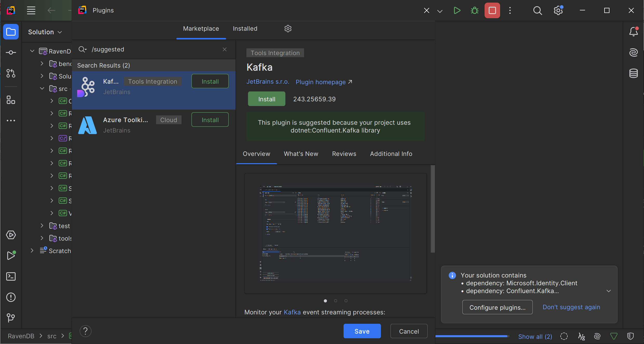
Task: Open AI Assistant from the right sidebar
Action: click(634, 52)
